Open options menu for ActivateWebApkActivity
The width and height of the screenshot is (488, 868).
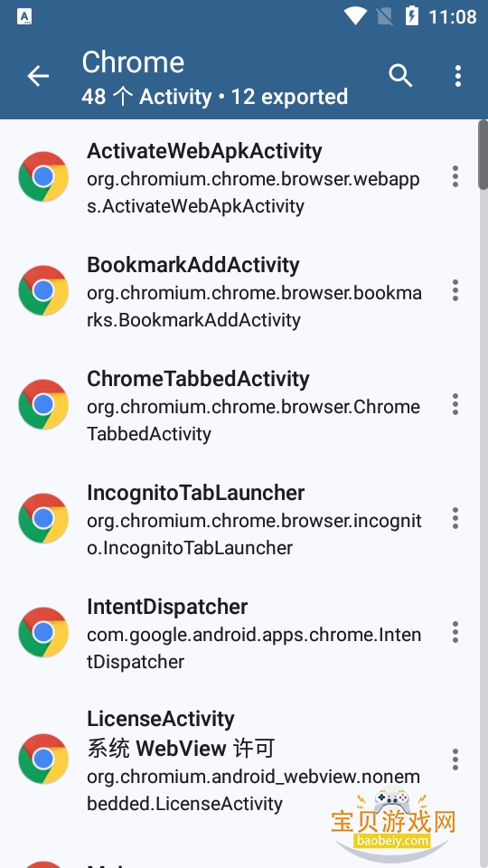[x=455, y=176]
